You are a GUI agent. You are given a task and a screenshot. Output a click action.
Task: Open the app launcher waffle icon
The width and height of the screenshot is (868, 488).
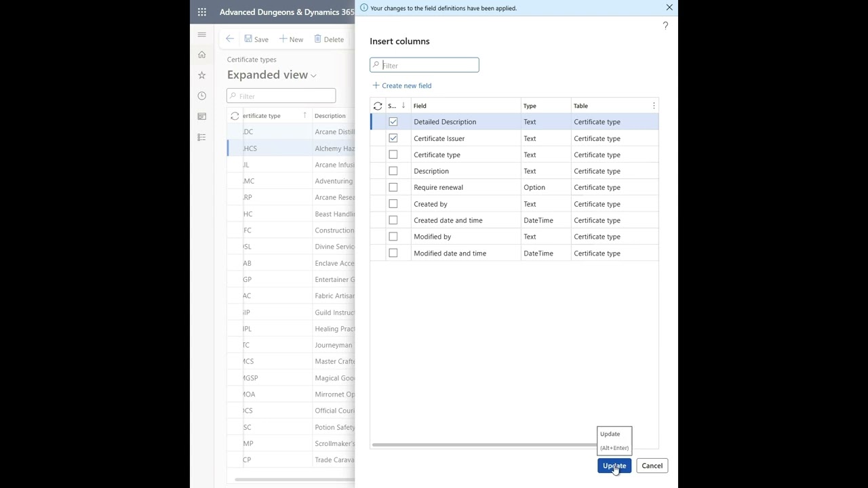tap(202, 12)
